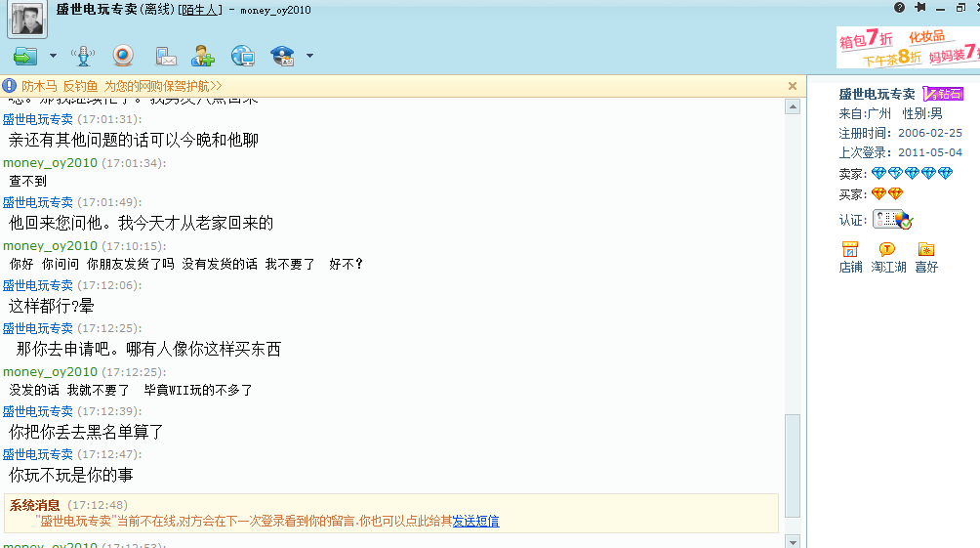Image resolution: width=980 pixels, height=548 pixels.
Task: Open the 淘江湖 icon
Action: 887,257
